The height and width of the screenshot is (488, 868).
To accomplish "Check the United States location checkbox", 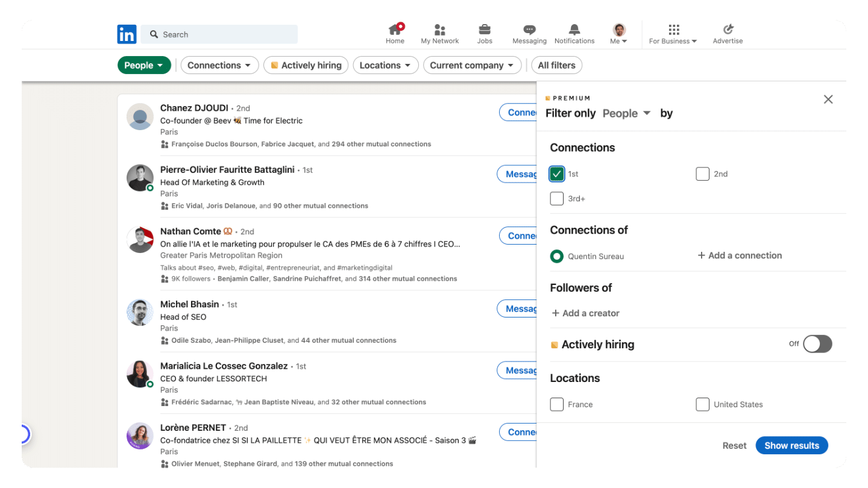I will coord(702,404).
